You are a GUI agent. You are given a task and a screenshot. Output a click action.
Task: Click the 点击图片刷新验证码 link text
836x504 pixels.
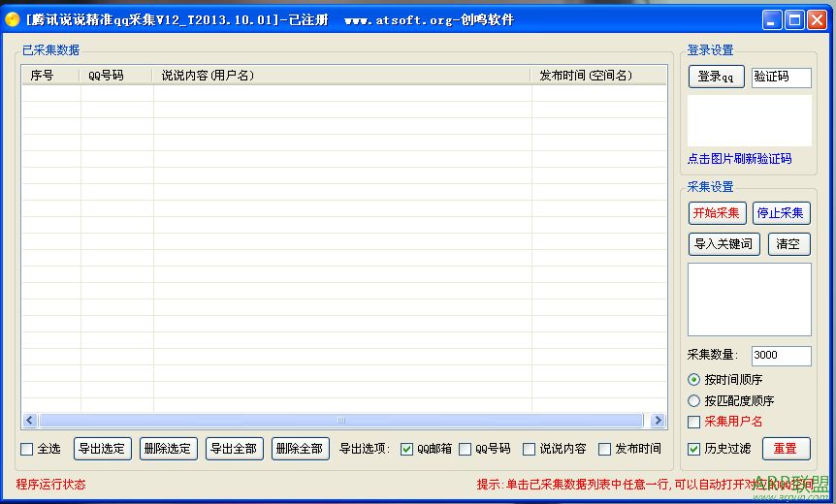[739, 159]
